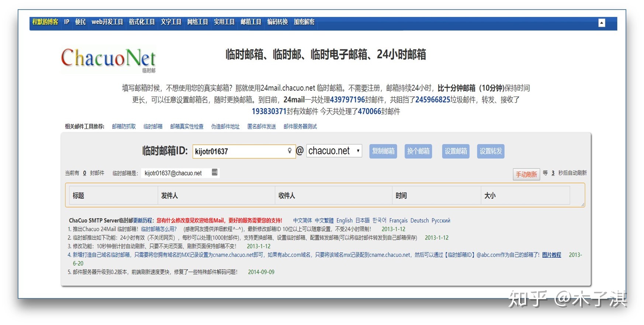Click the 大小 column header
This screenshot has height=325, width=644.
[x=526, y=195]
